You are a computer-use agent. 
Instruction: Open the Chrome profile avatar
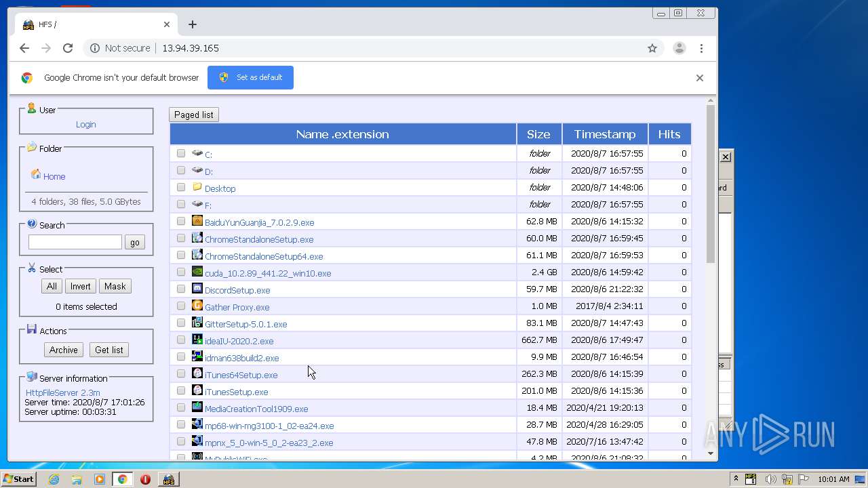click(x=679, y=48)
